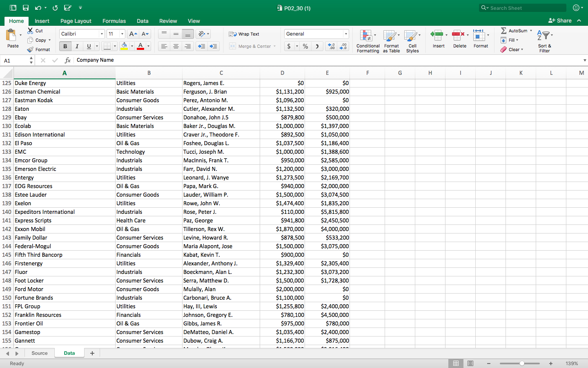Click the Save icon in title bar
This screenshot has width=588, height=368.
pos(26,8)
